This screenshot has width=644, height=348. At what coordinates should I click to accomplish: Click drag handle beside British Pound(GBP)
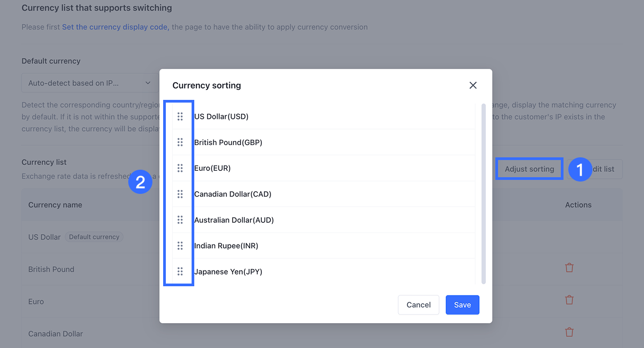[x=180, y=142]
